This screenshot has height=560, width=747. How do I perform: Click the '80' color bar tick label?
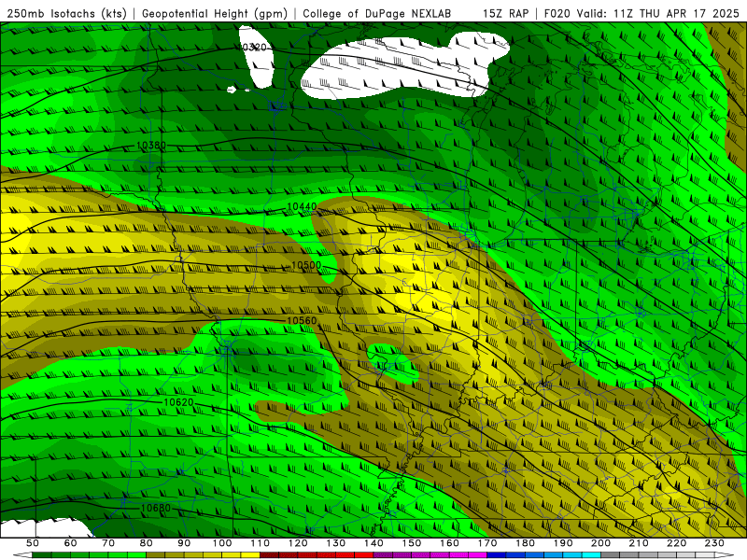pyautogui.click(x=147, y=543)
